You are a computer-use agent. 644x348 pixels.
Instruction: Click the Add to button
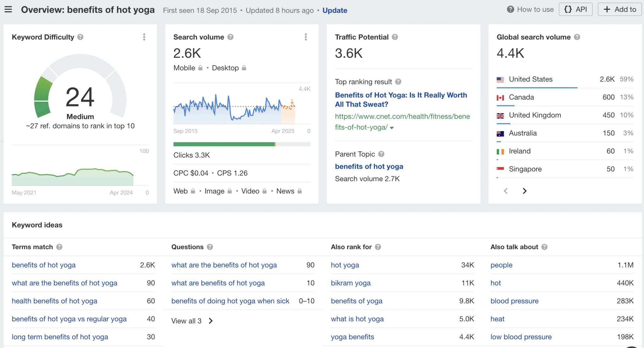(x=619, y=9)
